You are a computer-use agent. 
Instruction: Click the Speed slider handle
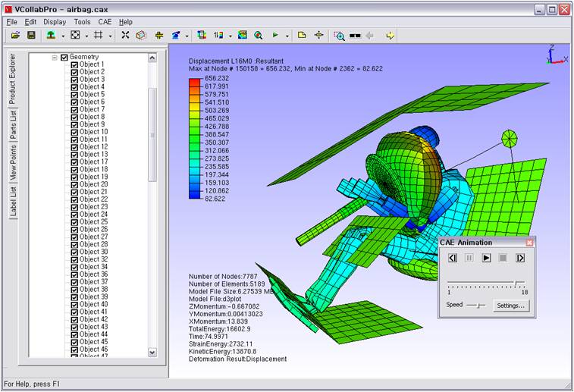(478, 306)
